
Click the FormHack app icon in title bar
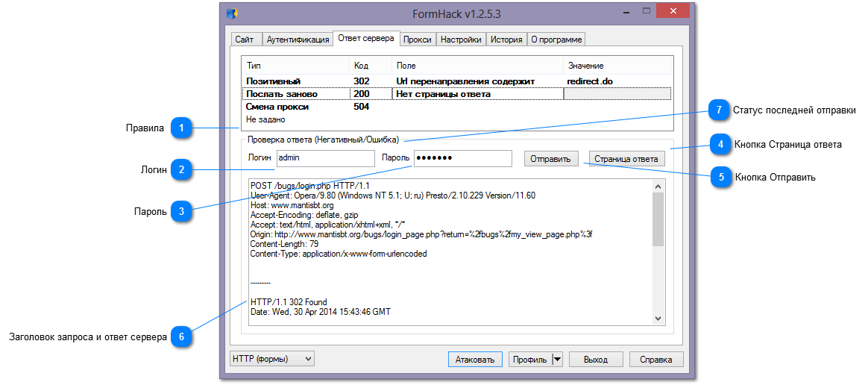pos(232,13)
